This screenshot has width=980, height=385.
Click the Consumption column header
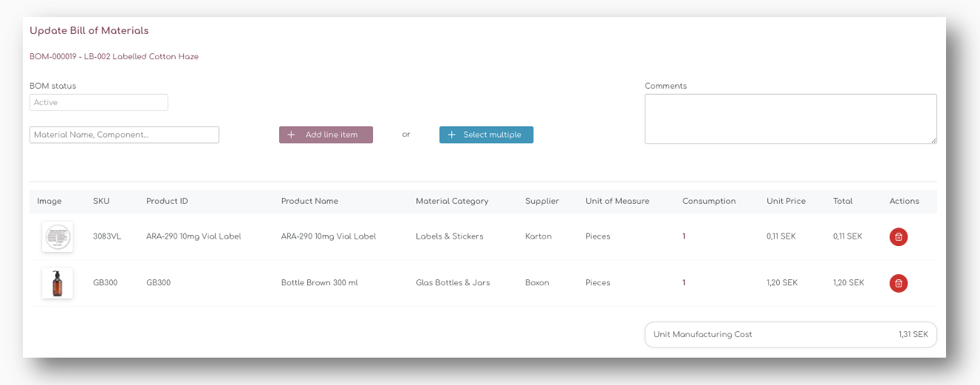coord(709,201)
